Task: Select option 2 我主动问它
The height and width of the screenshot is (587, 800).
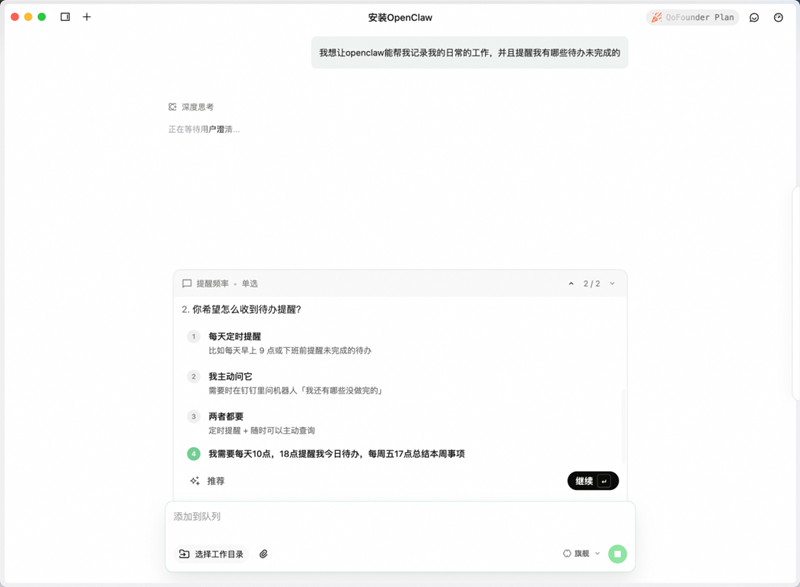Action: pyautogui.click(x=400, y=383)
